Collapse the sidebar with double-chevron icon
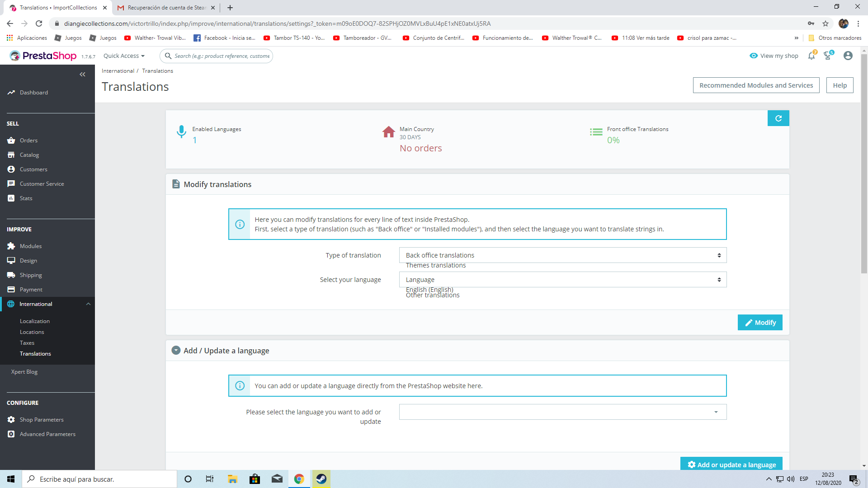This screenshot has height=488, width=868. (82, 75)
